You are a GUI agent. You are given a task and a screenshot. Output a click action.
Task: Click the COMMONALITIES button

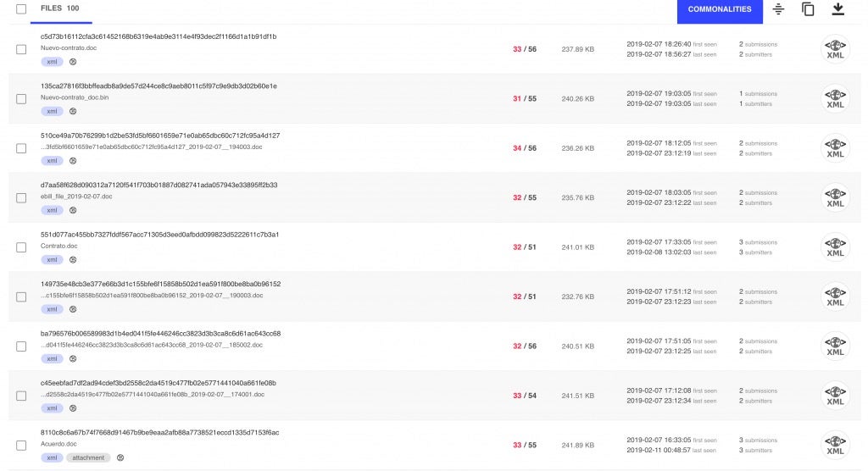coord(719,9)
